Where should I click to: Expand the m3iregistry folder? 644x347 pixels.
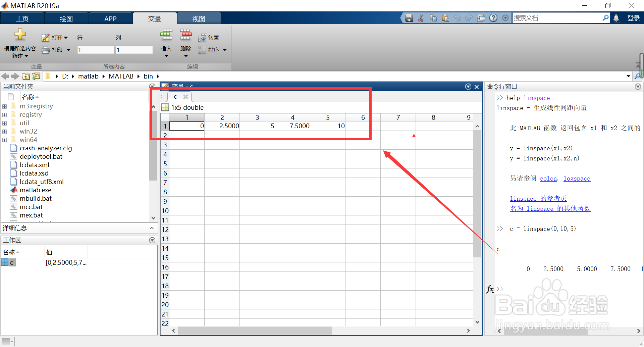(x=5, y=106)
